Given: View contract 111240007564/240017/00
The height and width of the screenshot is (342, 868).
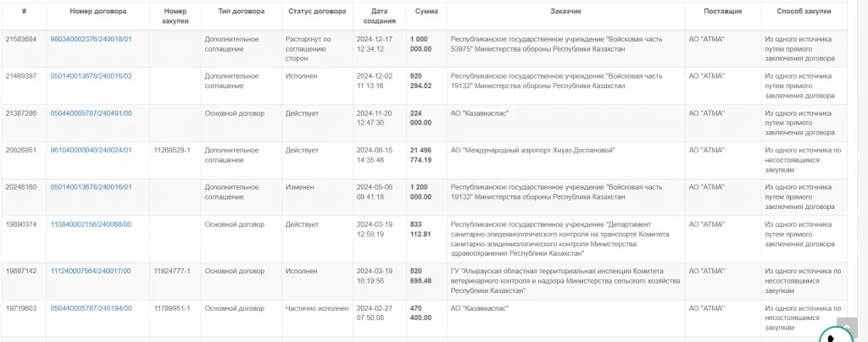Looking at the screenshot, I should point(91,271).
